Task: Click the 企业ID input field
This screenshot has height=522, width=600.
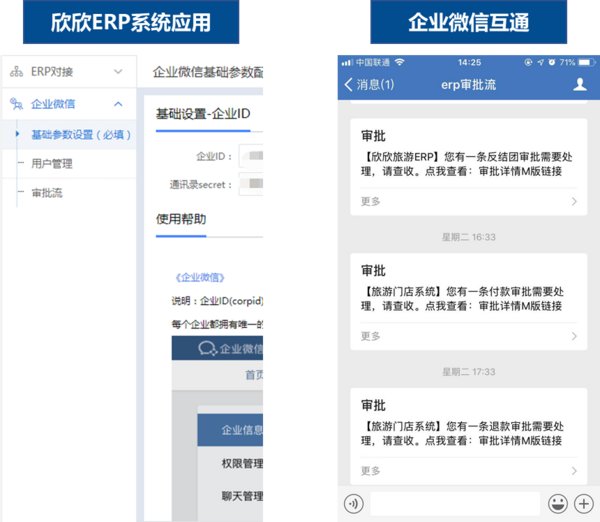Action: (x=251, y=156)
